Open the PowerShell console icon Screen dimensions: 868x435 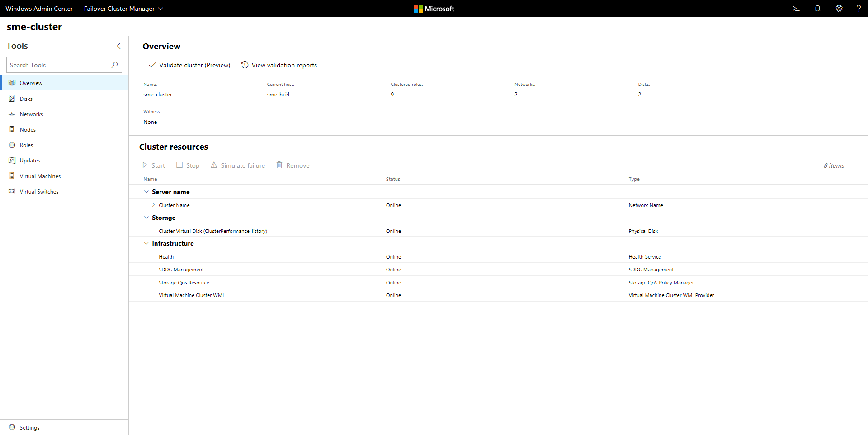[x=796, y=9]
